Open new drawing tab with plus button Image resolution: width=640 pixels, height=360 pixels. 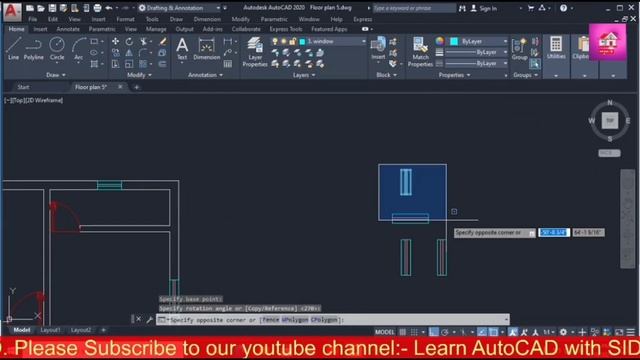click(x=136, y=87)
